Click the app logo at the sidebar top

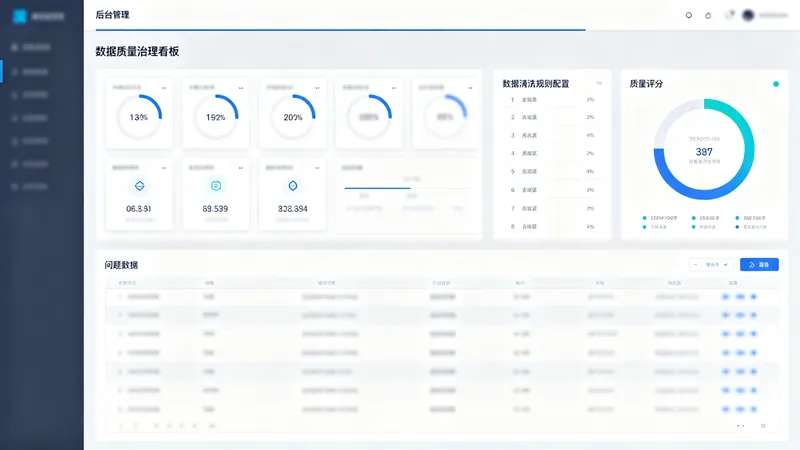pyautogui.click(x=19, y=16)
